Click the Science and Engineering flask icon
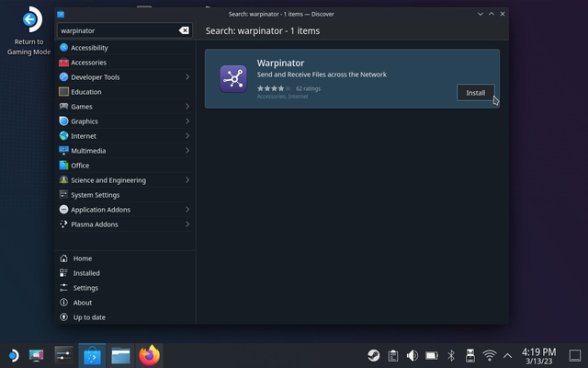The height and width of the screenshot is (368, 588). (63, 180)
